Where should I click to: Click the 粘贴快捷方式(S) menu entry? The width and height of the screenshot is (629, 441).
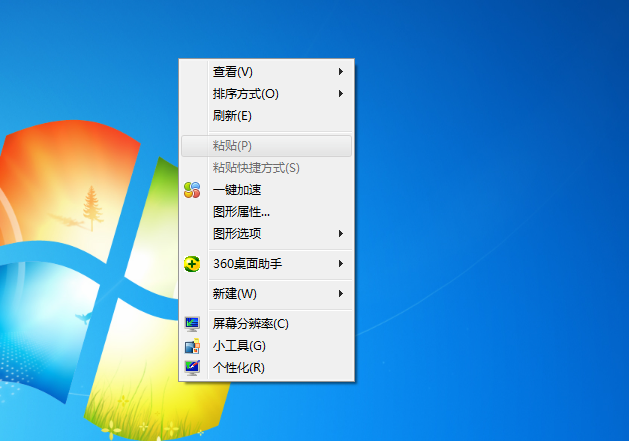[266, 168]
